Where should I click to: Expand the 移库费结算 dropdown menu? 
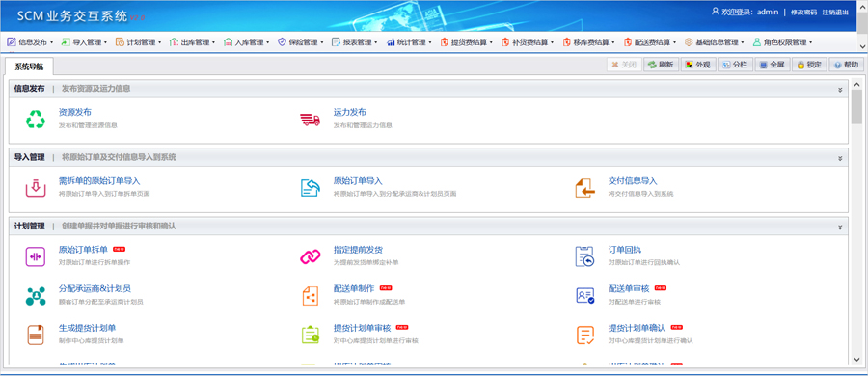pos(589,42)
